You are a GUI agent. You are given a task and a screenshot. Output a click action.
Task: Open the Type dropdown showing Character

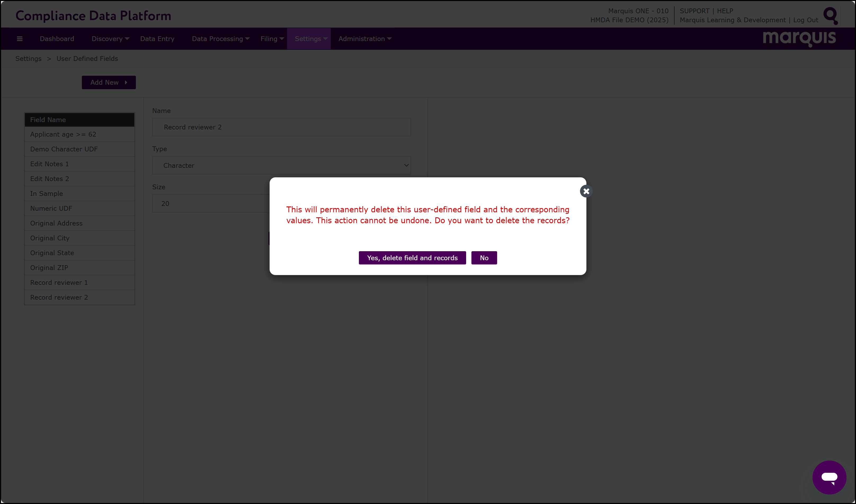[x=281, y=165]
